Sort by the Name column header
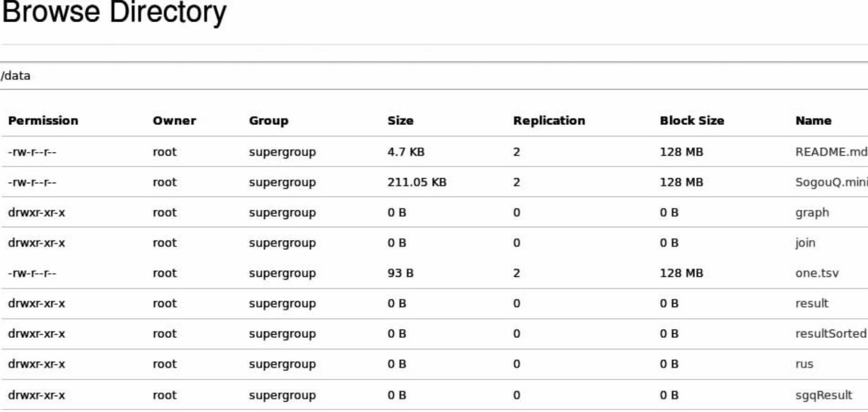 813,121
